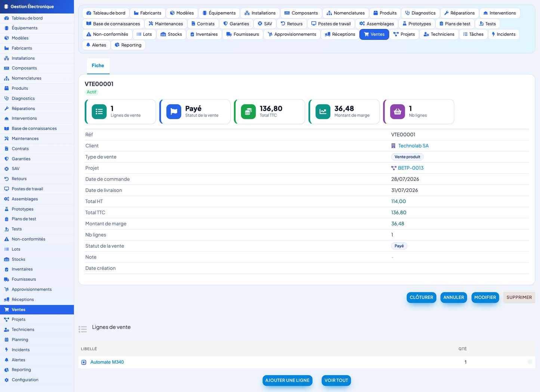The image size is (540, 392).
Task: Click the list icon next to Lignes de vente heading
Action: click(x=83, y=329)
